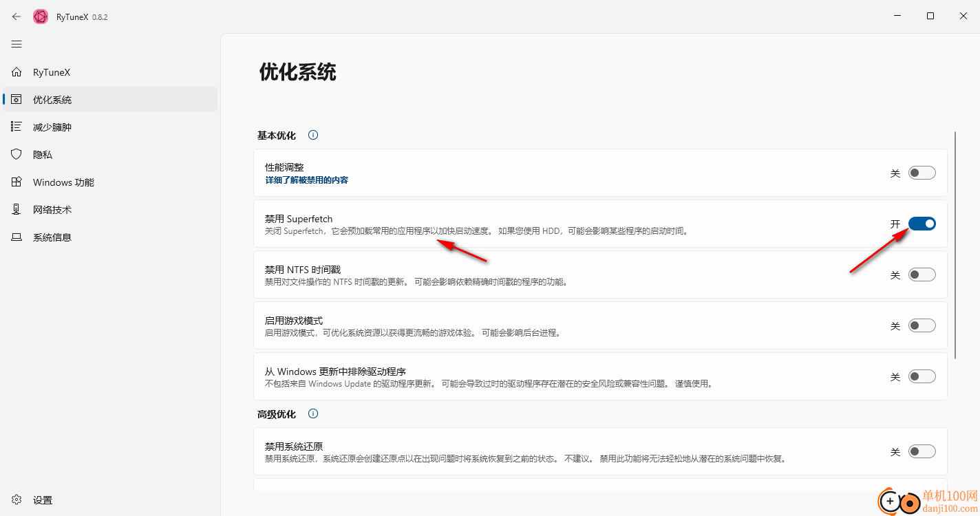Click the 网络技术 icon
Screen dimensions: 980x516
tap(17, 210)
